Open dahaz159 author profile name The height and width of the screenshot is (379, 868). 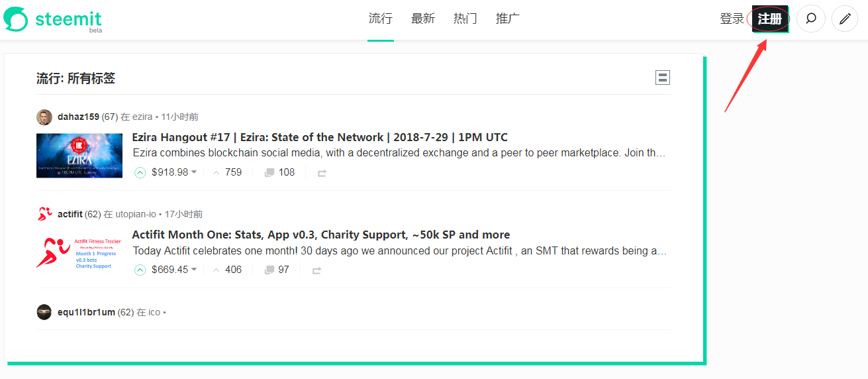pos(78,117)
